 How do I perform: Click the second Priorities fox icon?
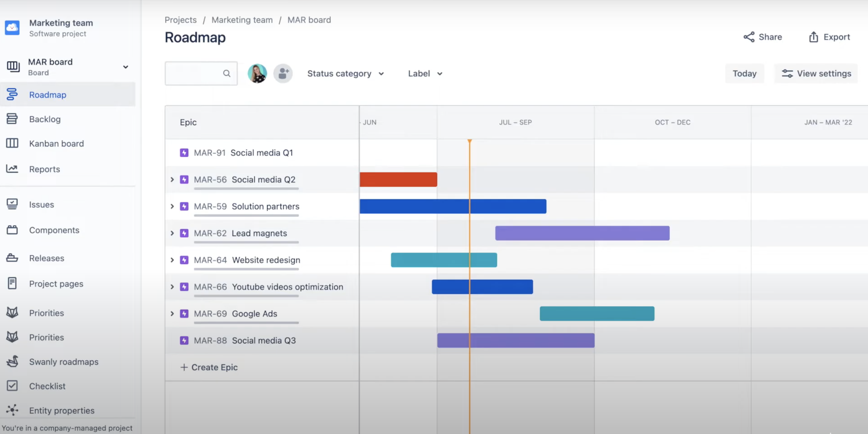[12, 337]
